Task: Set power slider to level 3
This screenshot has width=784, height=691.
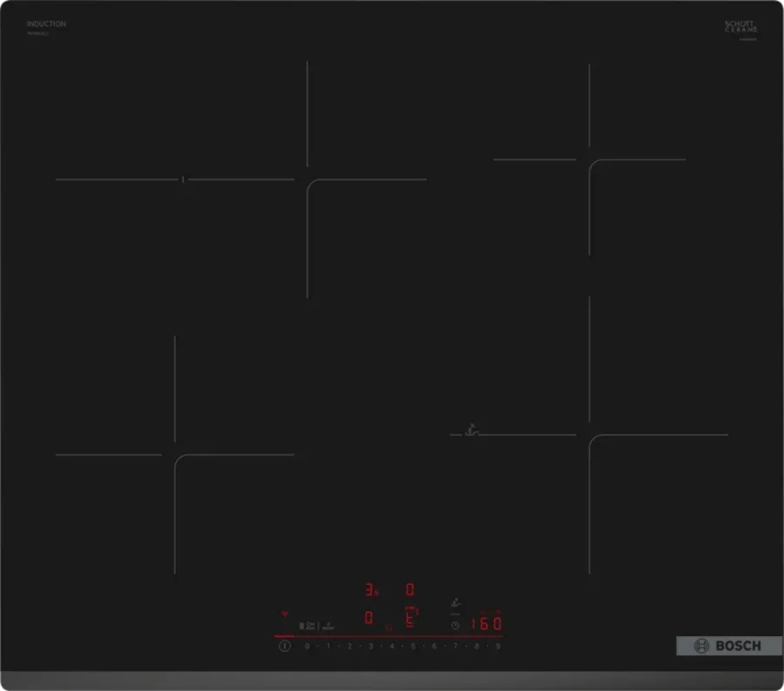Action: click(x=371, y=646)
